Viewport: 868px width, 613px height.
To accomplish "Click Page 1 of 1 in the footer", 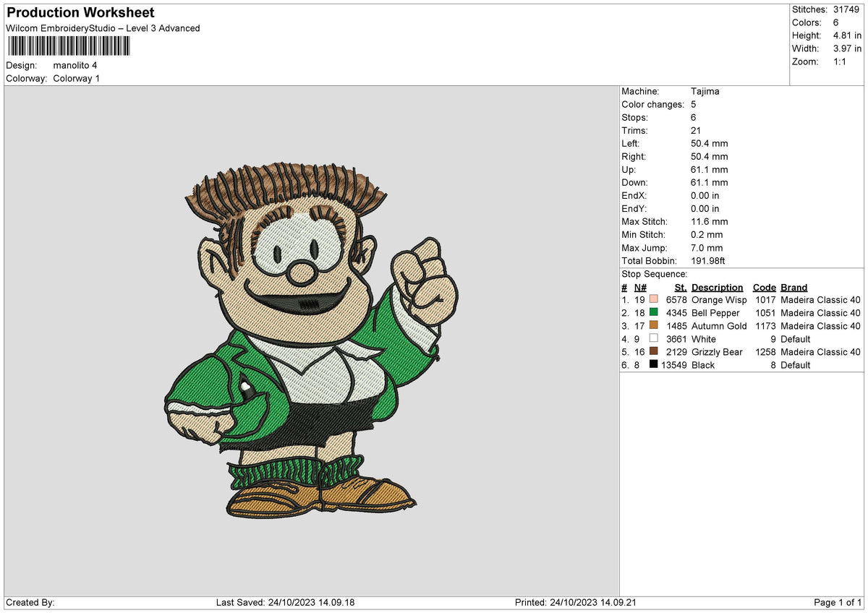I will pos(838,602).
